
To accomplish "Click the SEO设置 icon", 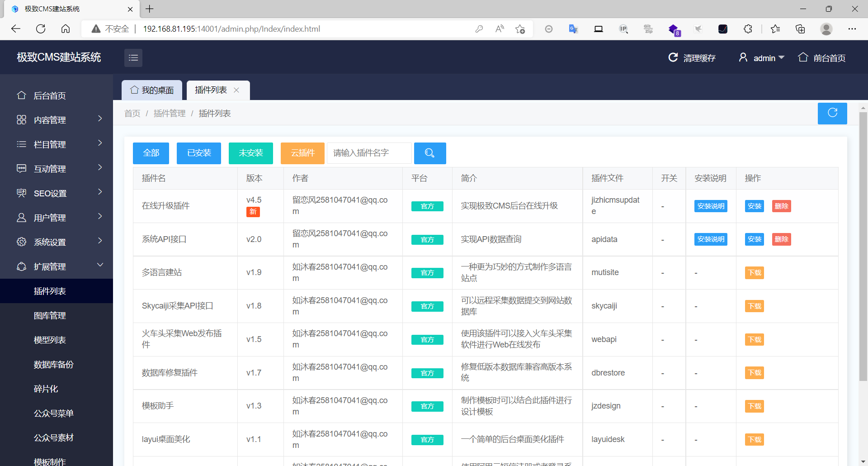I will 21,193.
